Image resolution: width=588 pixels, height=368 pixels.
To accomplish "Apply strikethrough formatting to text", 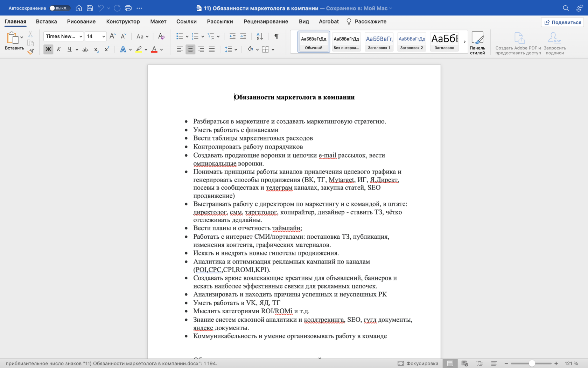I will [85, 50].
